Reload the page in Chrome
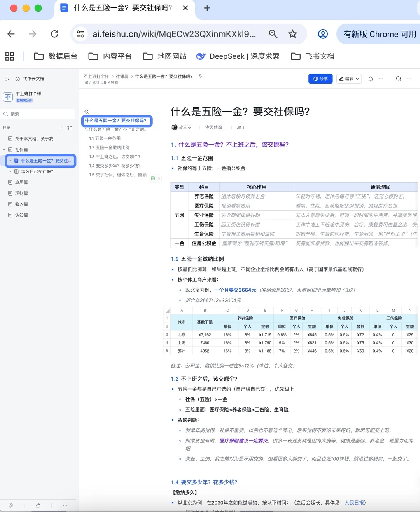This screenshot has width=420, height=512. [x=55, y=34]
